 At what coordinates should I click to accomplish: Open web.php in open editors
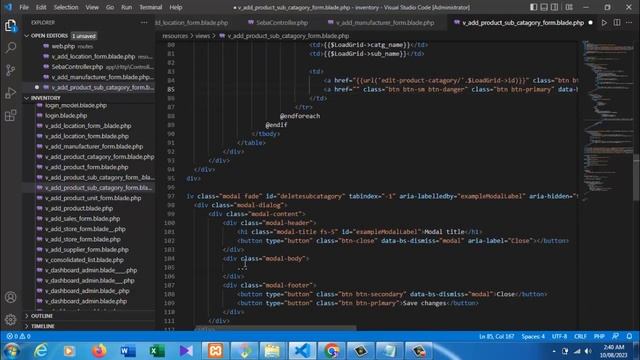[63, 46]
